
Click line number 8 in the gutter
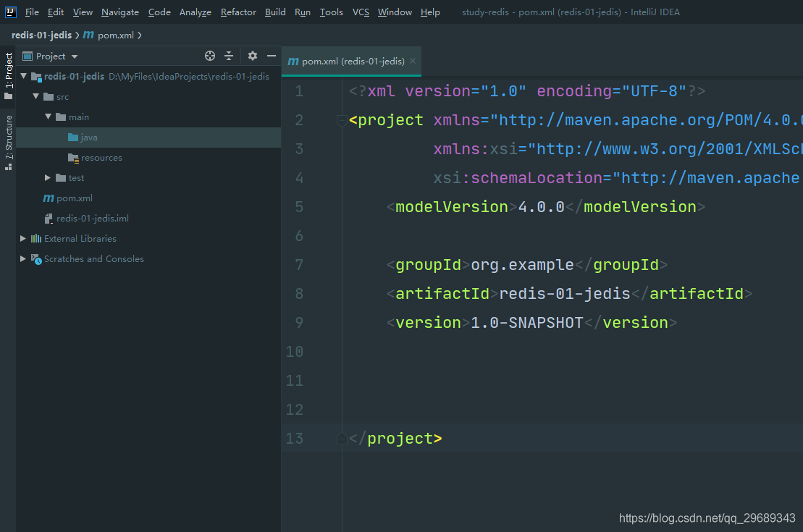[x=298, y=293]
